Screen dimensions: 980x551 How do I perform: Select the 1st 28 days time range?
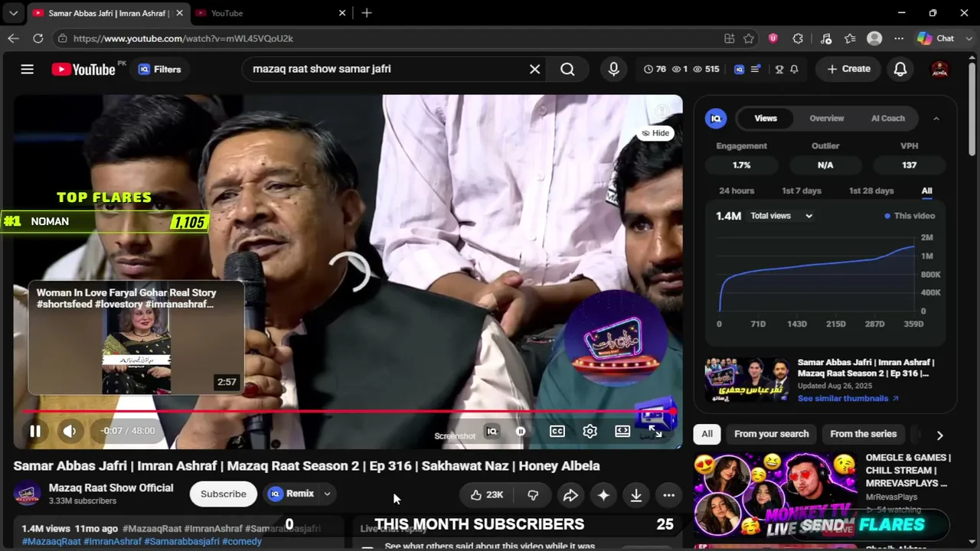(871, 191)
